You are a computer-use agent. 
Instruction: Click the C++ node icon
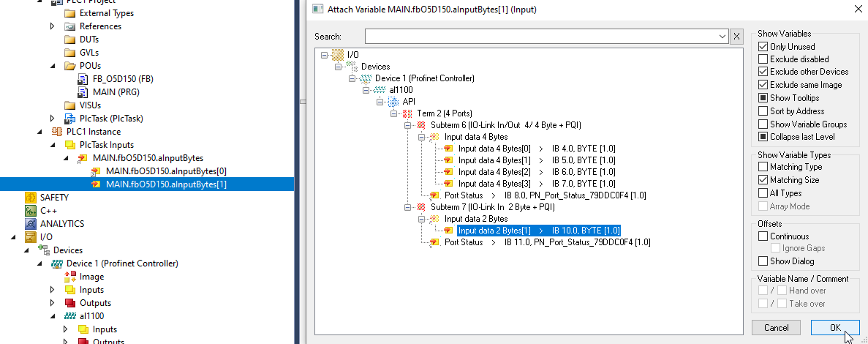[x=31, y=211]
